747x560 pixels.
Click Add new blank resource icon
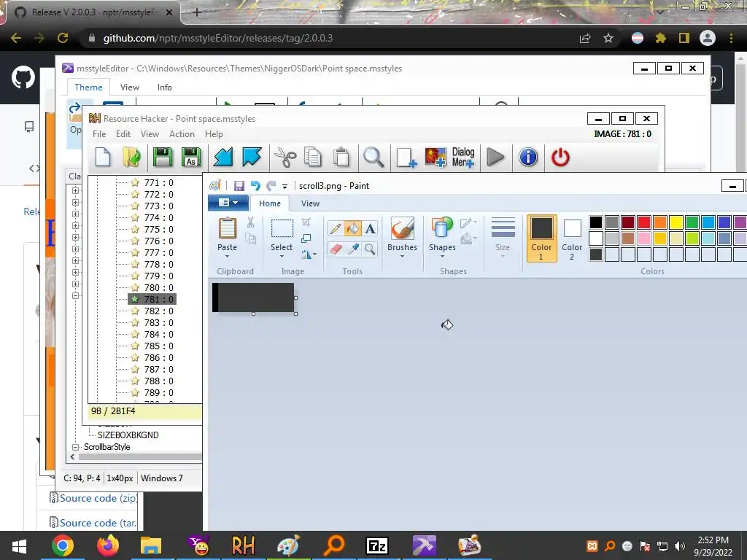pos(406,157)
